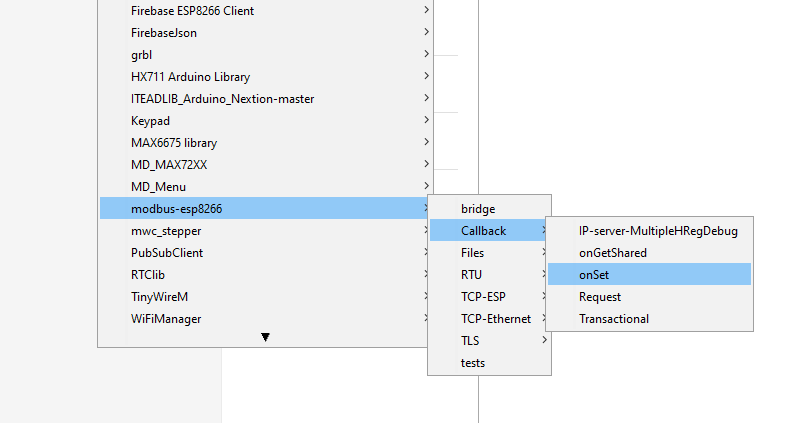
Task: Expand the grbl chevron arrow
Action: coord(426,54)
